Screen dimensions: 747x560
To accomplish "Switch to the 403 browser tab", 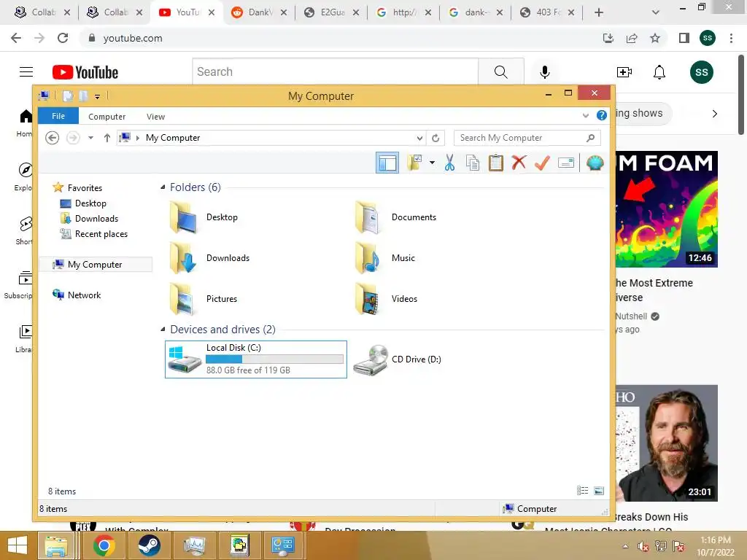I will click(547, 12).
